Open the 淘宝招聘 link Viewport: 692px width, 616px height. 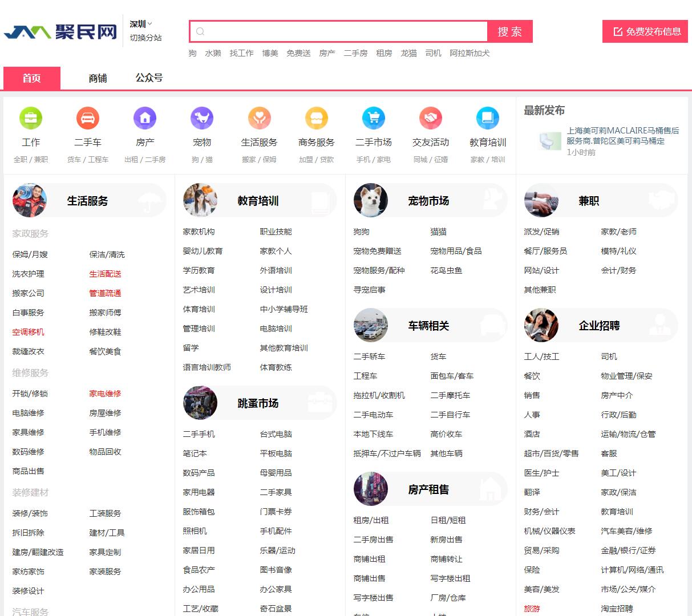tap(617, 609)
